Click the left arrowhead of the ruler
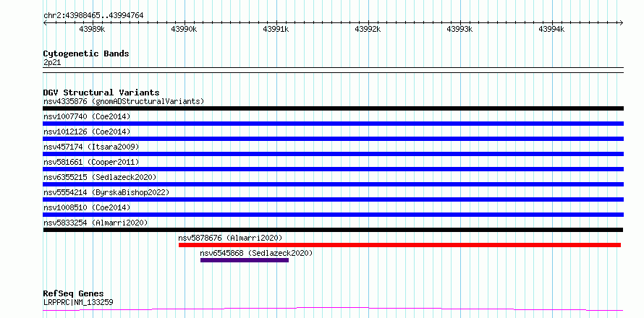 pyautogui.click(x=45, y=22)
